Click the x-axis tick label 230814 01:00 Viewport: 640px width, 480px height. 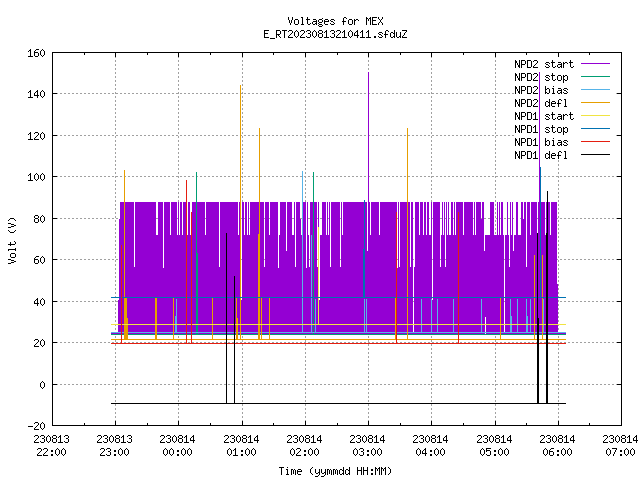tap(241, 446)
